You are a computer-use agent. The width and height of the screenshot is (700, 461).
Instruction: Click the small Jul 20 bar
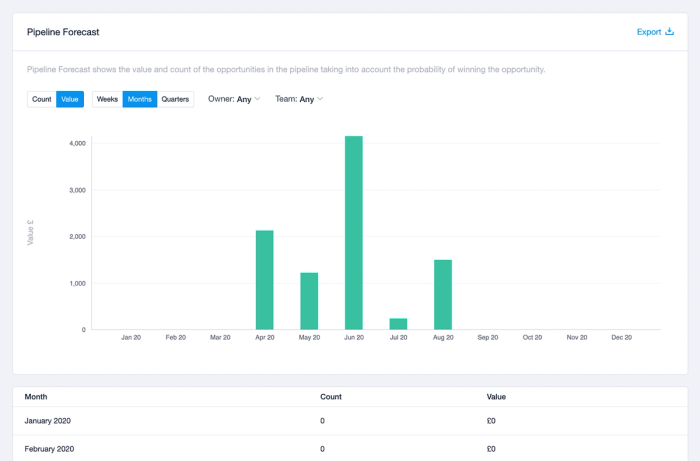pos(399,324)
